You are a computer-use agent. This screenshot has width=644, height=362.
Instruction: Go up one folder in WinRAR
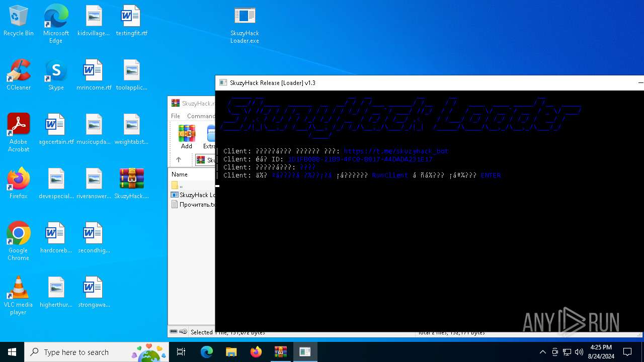[x=179, y=160]
